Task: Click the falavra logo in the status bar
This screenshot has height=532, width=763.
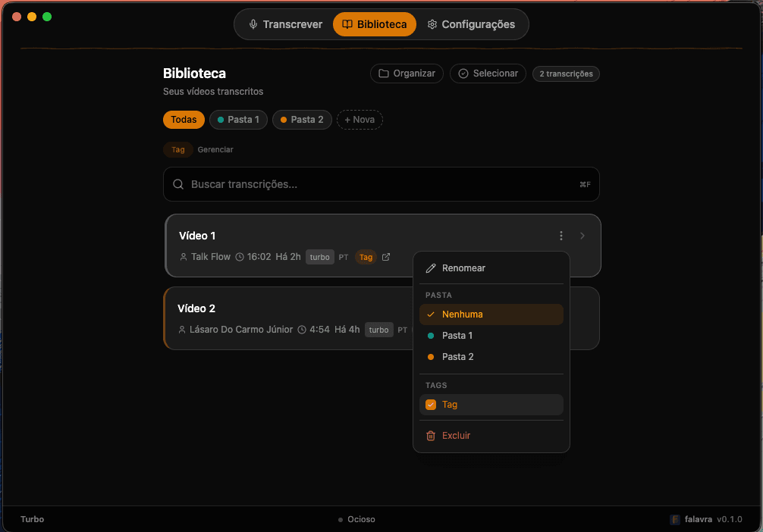Action: 675,519
